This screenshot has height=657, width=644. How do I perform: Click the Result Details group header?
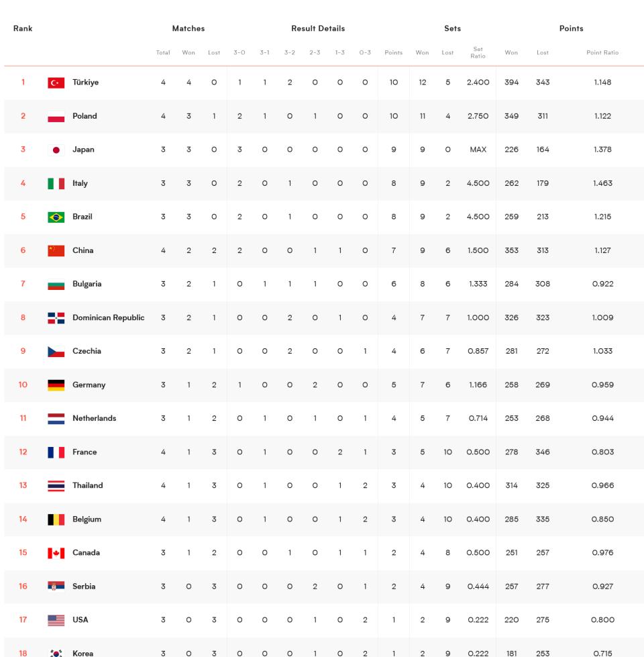pyautogui.click(x=318, y=28)
